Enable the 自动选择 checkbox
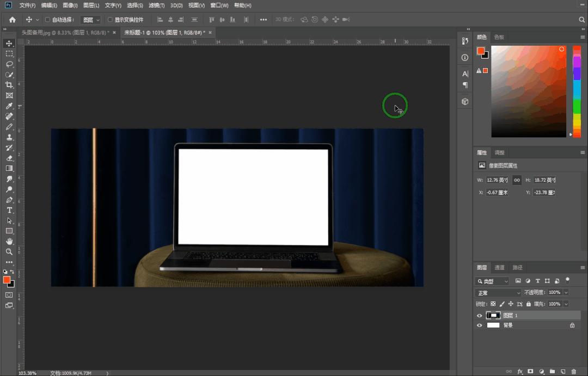588x376 pixels. (47, 20)
